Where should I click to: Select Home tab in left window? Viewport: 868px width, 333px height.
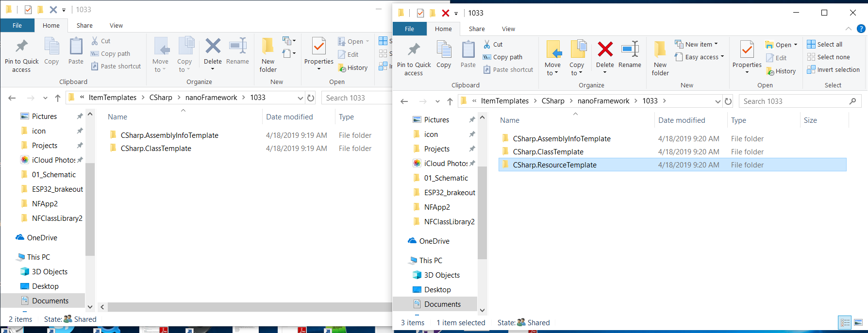[51, 25]
